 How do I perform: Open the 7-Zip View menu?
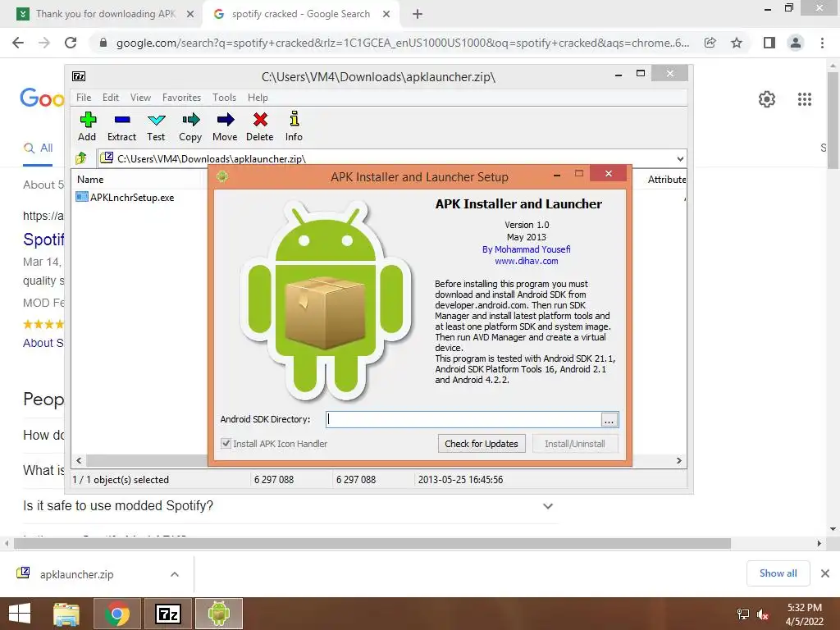coord(140,98)
